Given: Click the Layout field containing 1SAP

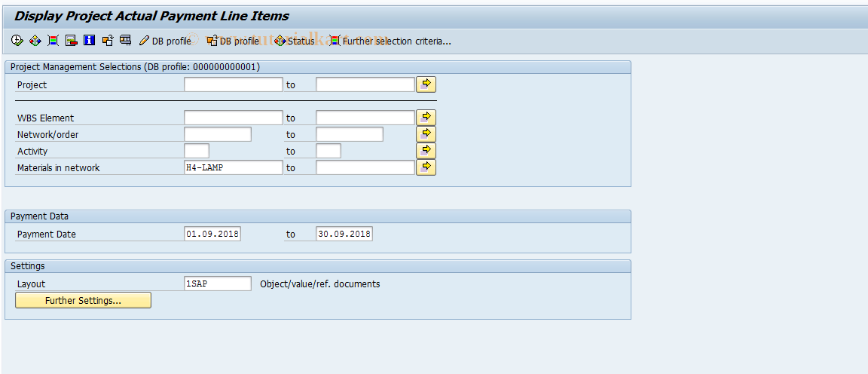Looking at the screenshot, I should pyautogui.click(x=218, y=284).
